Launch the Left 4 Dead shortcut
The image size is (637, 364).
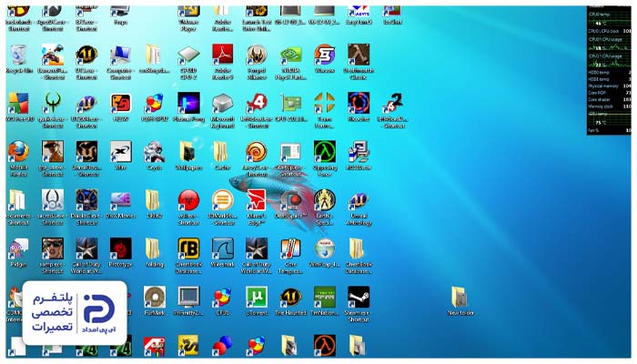click(x=257, y=103)
